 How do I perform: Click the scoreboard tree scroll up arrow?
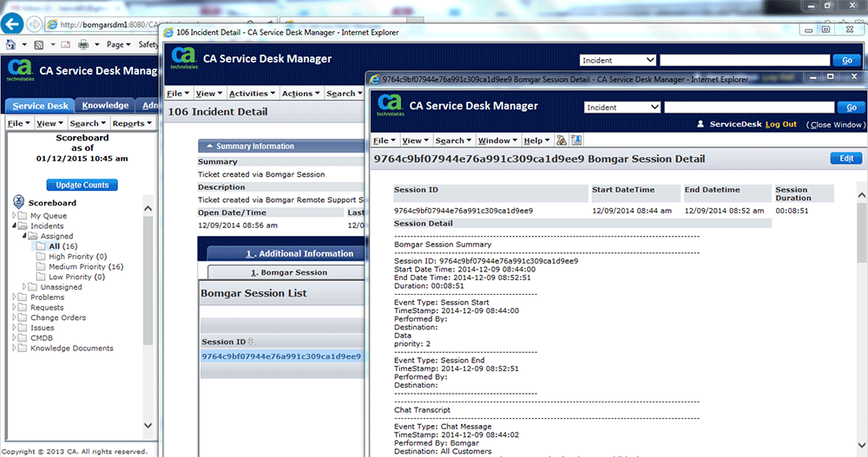coord(148,209)
